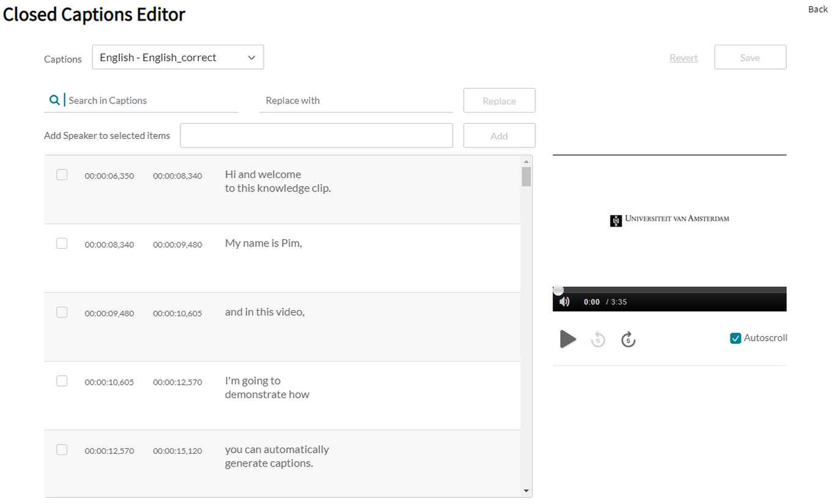832x504 pixels.
Task: Click the Revert link to discard changes
Action: tap(683, 57)
